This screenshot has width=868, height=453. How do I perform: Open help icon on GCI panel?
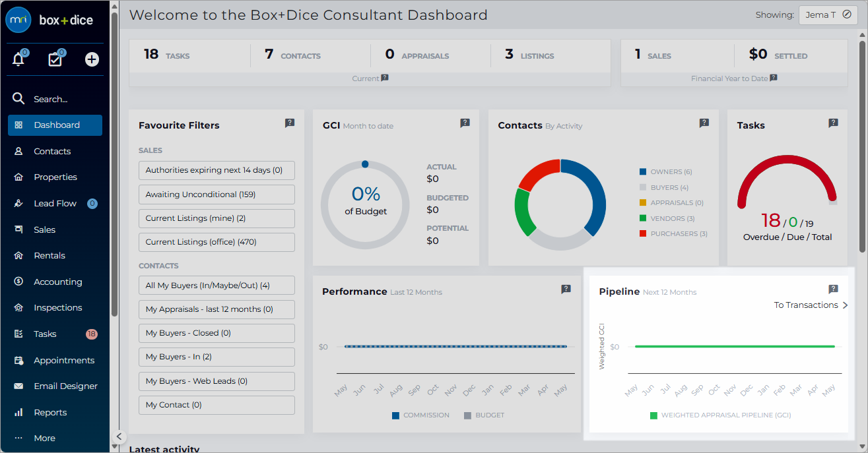point(465,123)
